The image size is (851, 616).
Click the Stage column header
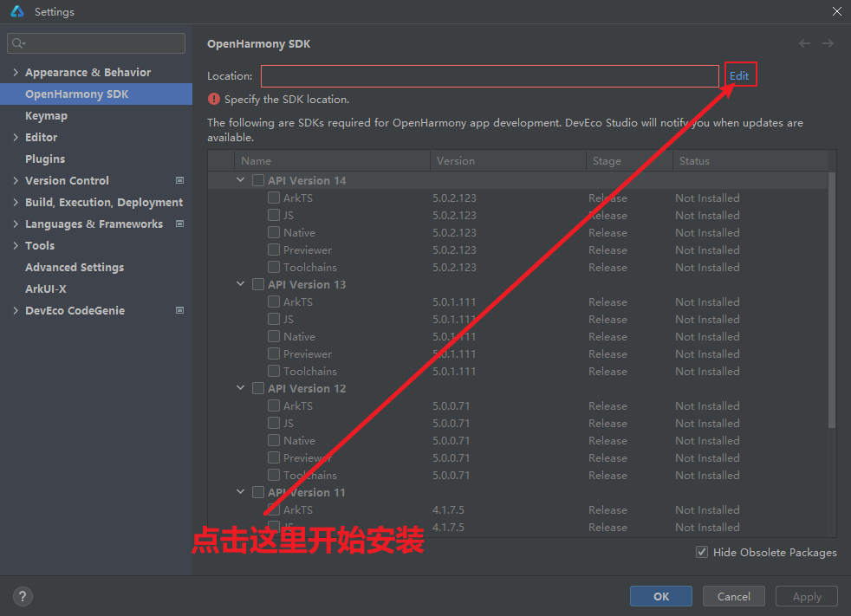[629, 160]
